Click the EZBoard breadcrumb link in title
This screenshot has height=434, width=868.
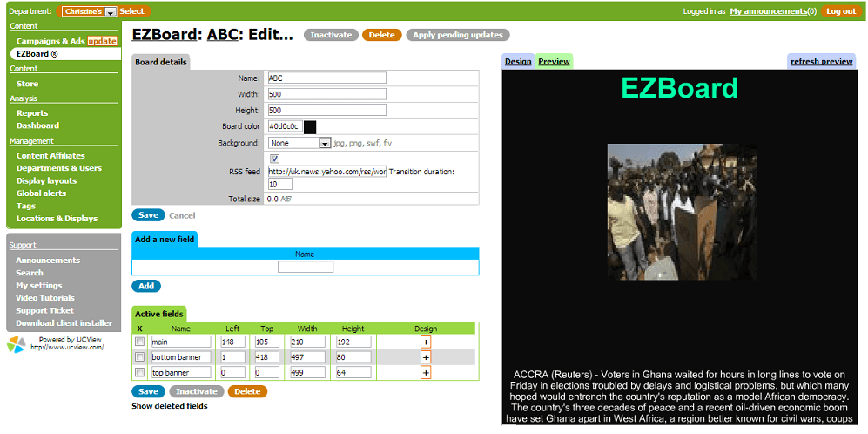pyautogui.click(x=165, y=36)
